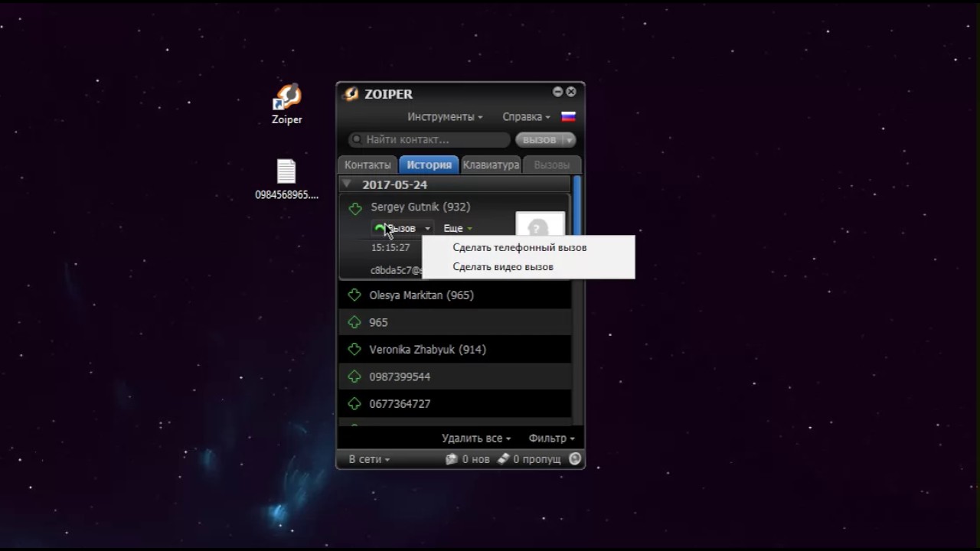
Task: Change language via the Russian flag icon
Action: tap(568, 117)
